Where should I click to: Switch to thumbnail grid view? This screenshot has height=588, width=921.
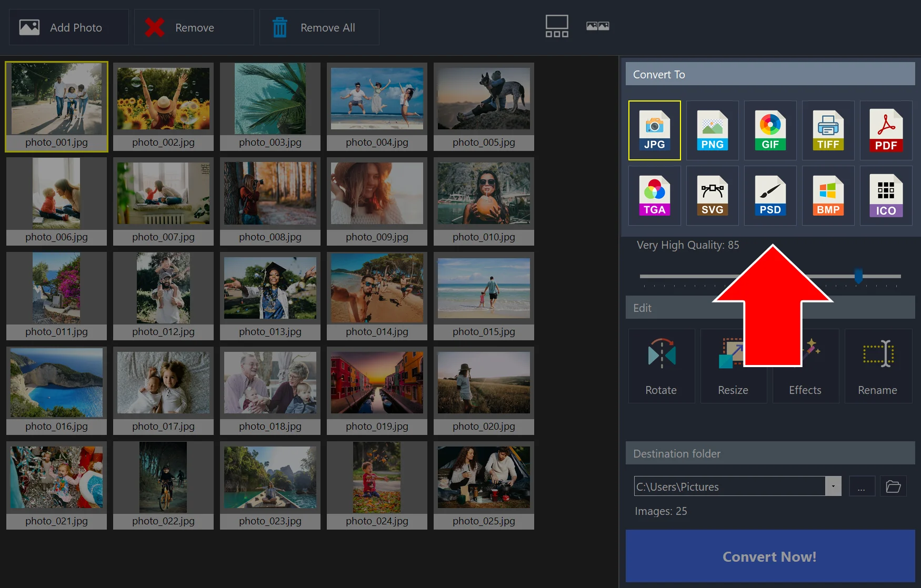click(556, 26)
